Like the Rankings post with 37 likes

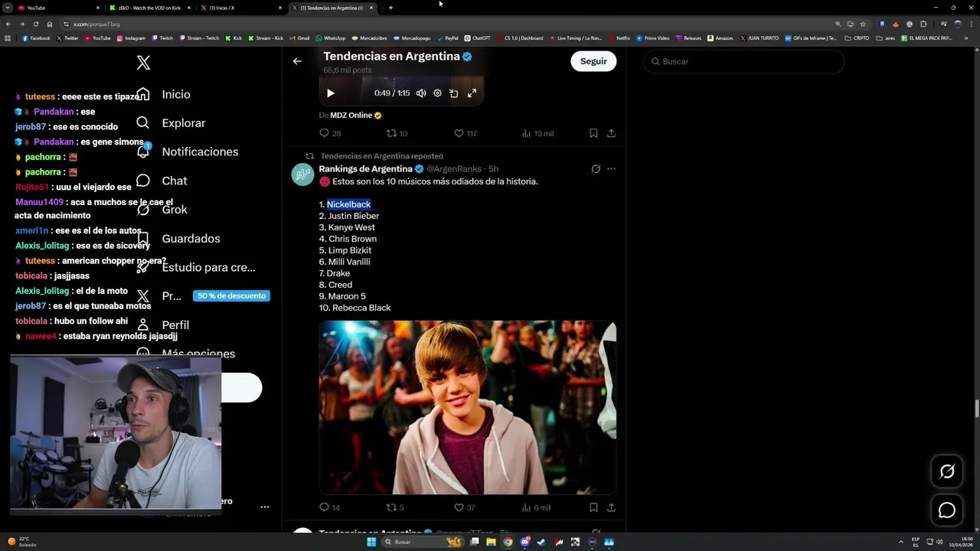(465, 507)
